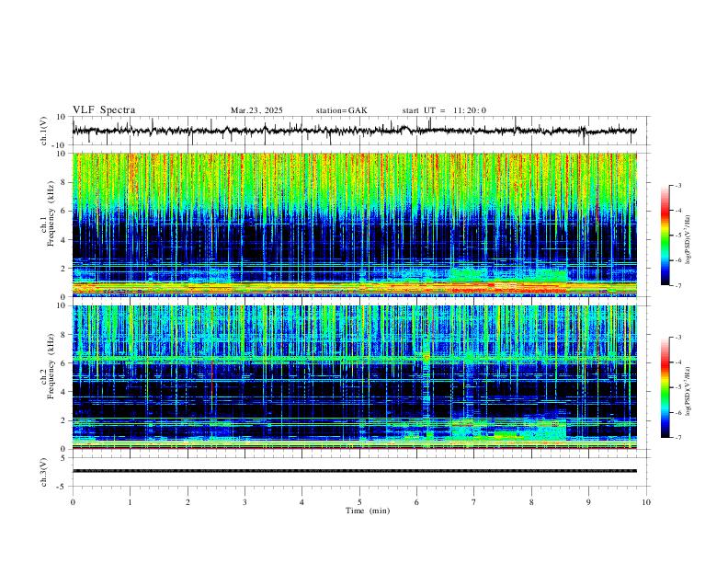Click the "6" tick on the time axis
This screenshot has width=728, height=563.
pos(416,502)
